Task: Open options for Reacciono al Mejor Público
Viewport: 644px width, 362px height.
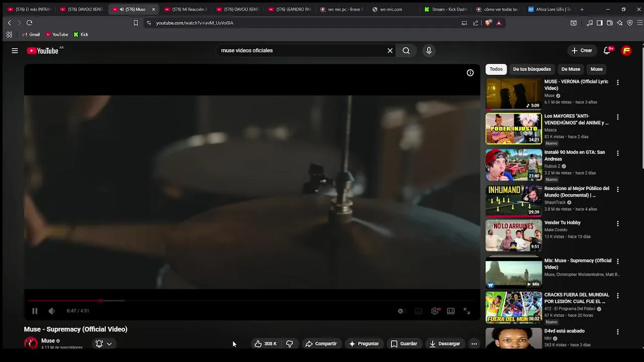Action: coord(618,190)
